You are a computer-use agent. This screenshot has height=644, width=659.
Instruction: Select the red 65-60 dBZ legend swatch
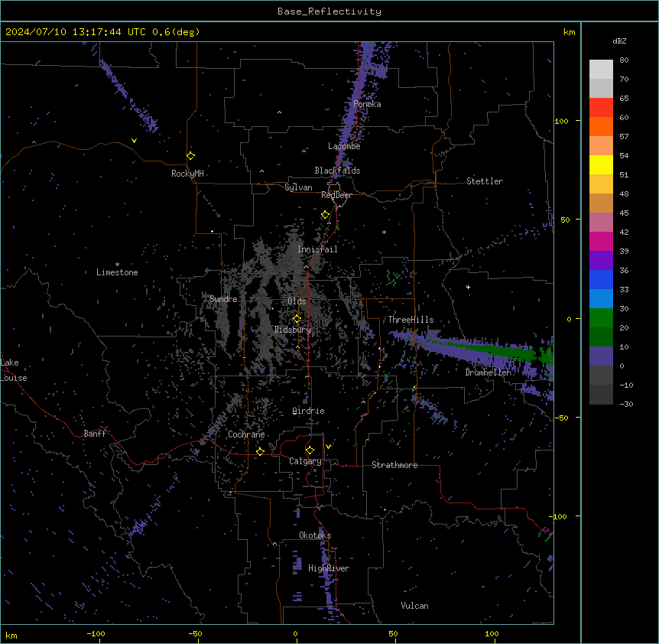click(601, 108)
